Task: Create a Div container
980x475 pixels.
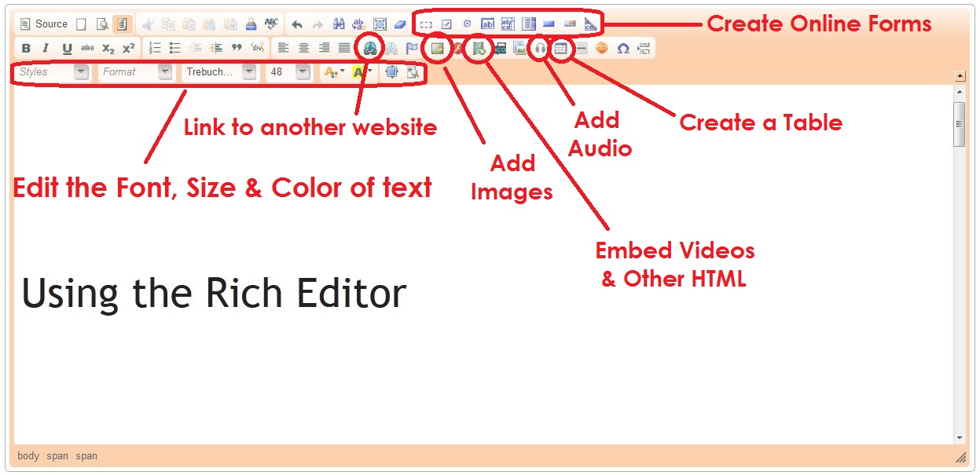Action: point(257,48)
